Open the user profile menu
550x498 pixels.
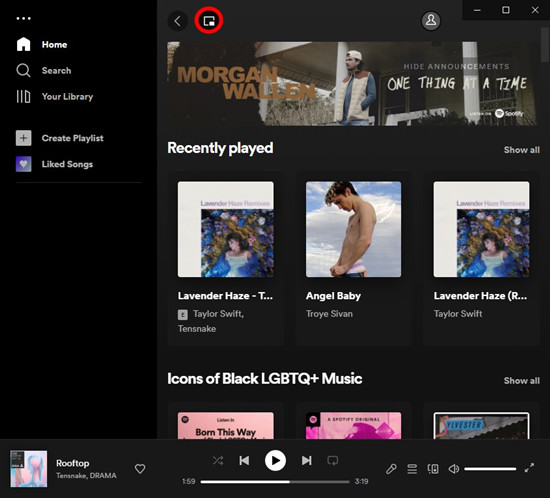[x=431, y=21]
